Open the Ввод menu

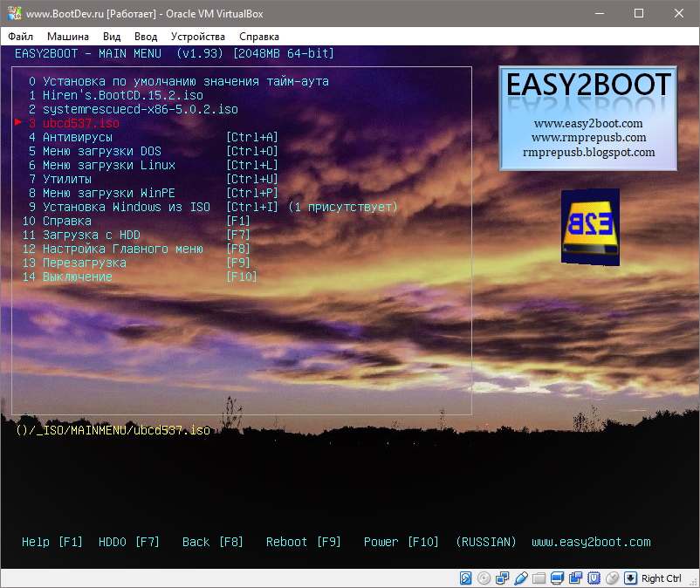click(146, 37)
